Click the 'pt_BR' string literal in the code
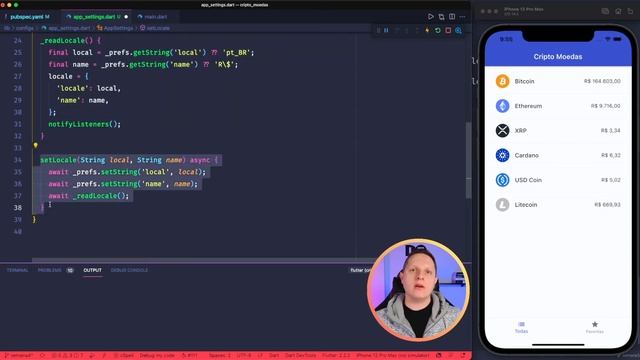The image size is (640, 360). tap(237, 53)
